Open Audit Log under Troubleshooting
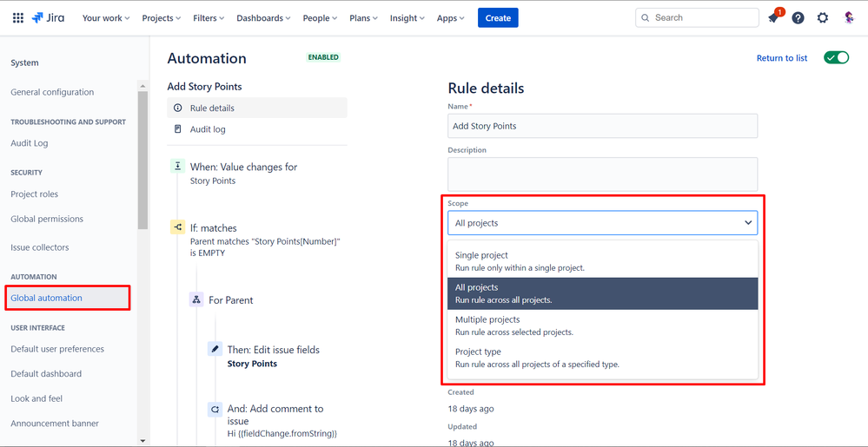Image resolution: width=868 pixels, height=447 pixels. pyautogui.click(x=30, y=142)
